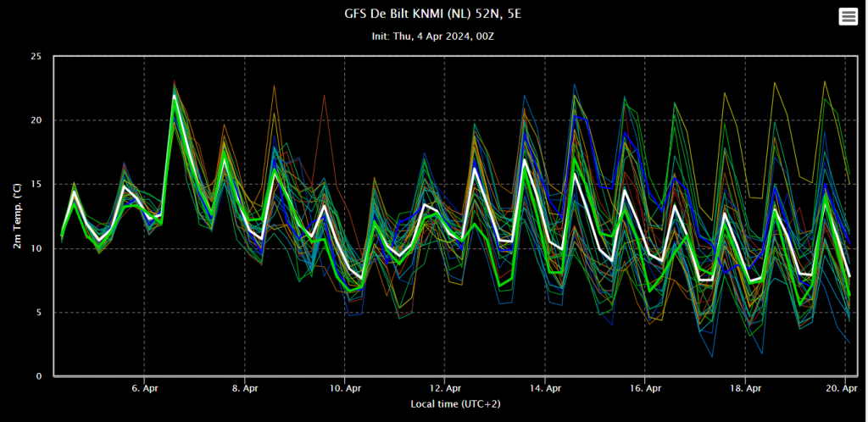The width and height of the screenshot is (868, 422).
Task: Select the 10. Apr date axis label
Action: [x=344, y=388]
